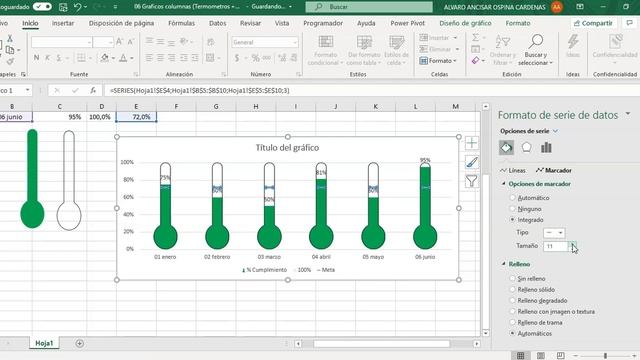Click the Chart Styles brush button
Image resolution: width=640 pixels, height=360 pixels.
click(471, 162)
